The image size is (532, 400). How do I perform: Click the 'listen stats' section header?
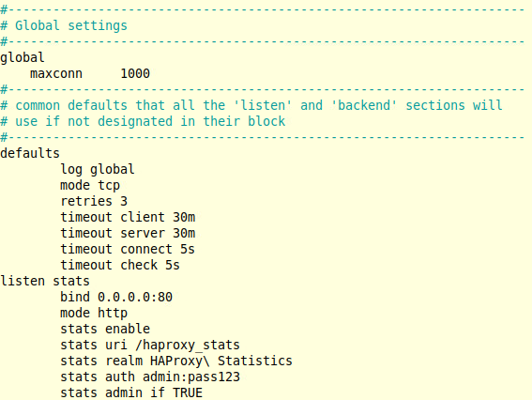tap(45, 281)
